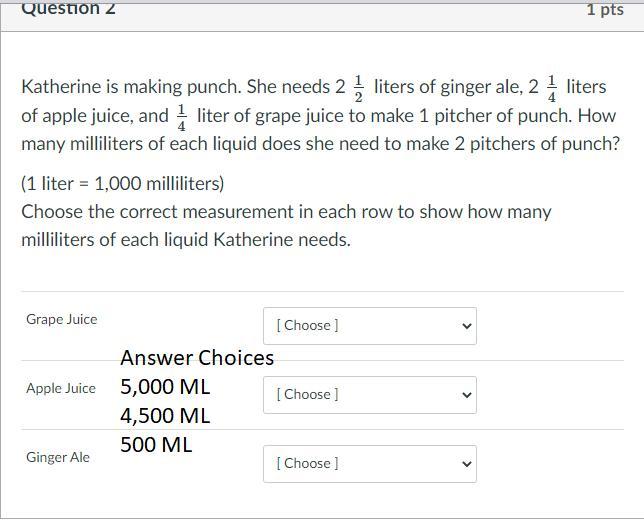
Task: Click the 4,500 ML answer choice text
Action: [x=165, y=415]
